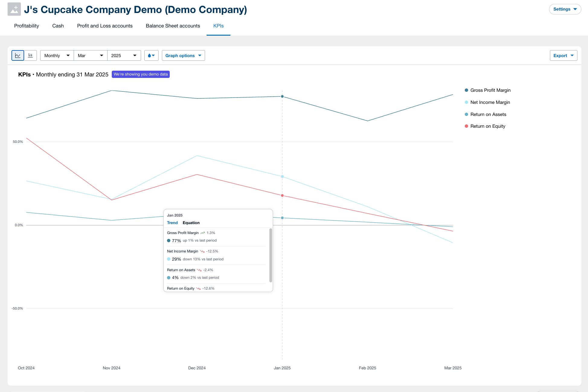
Task: Click the demo data notice badge
Action: click(x=140, y=74)
